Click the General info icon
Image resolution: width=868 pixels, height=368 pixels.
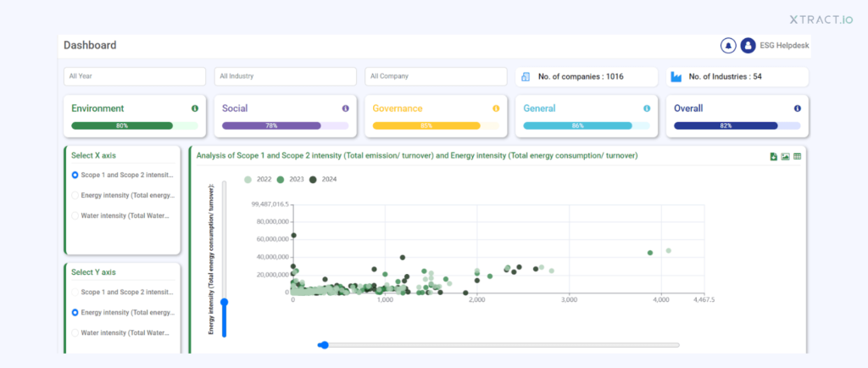(647, 109)
